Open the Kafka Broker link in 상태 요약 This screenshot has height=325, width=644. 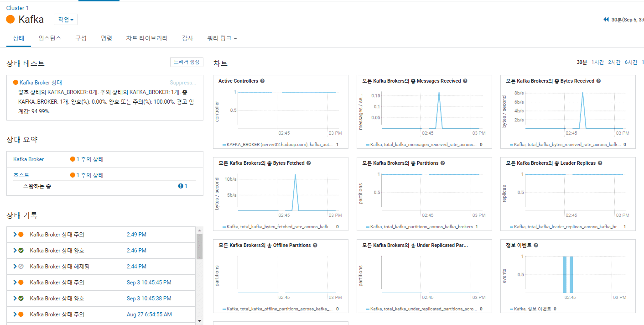pos(29,159)
